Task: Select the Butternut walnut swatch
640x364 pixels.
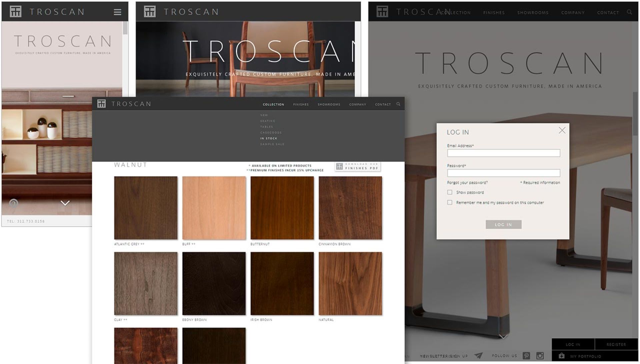Action: pos(282,208)
